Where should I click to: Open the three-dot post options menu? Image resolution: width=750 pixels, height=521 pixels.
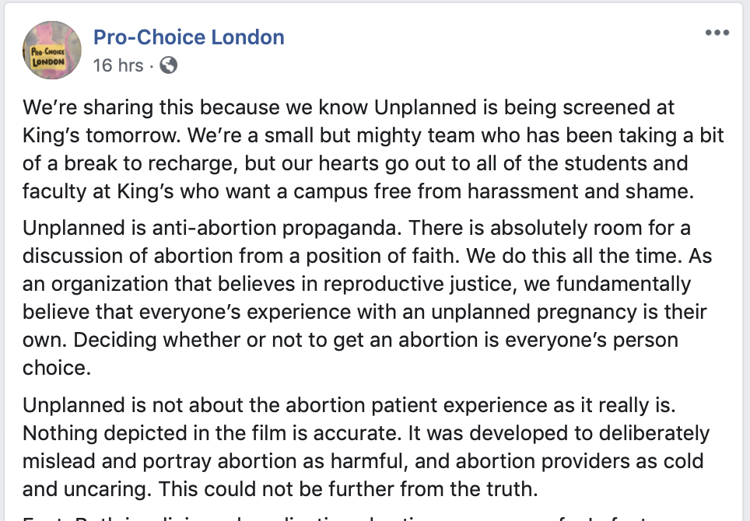717,33
